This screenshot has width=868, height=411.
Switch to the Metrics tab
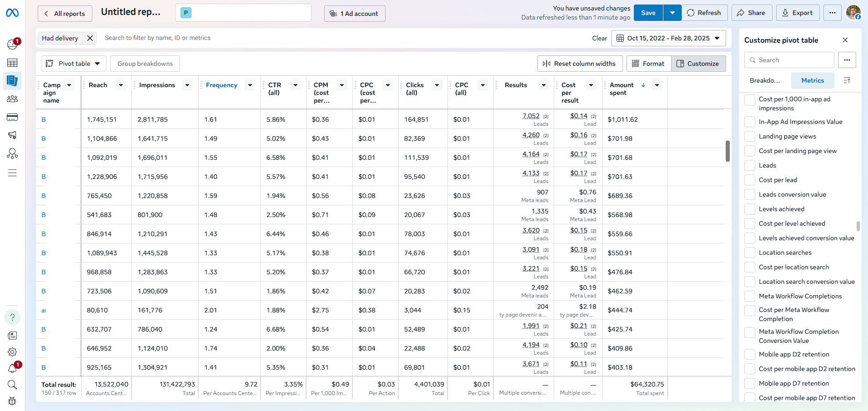coord(812,80)
